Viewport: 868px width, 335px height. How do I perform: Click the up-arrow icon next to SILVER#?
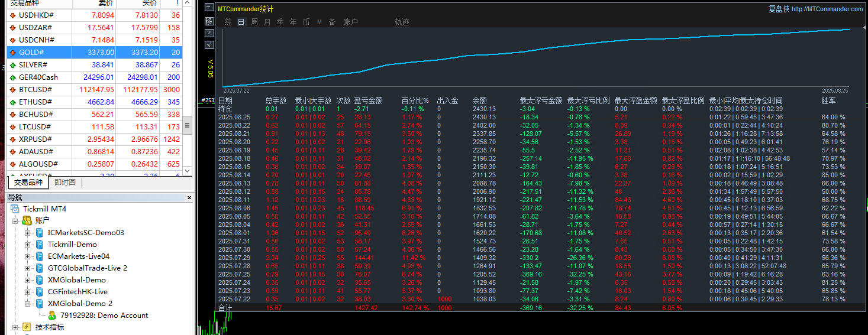[x=13, y=65]
